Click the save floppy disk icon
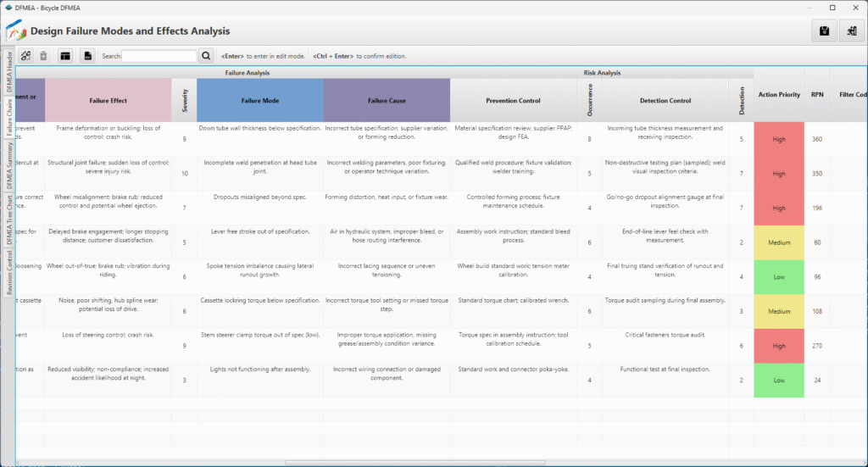Screen dimensions: 868x467 tap(823, 31)
